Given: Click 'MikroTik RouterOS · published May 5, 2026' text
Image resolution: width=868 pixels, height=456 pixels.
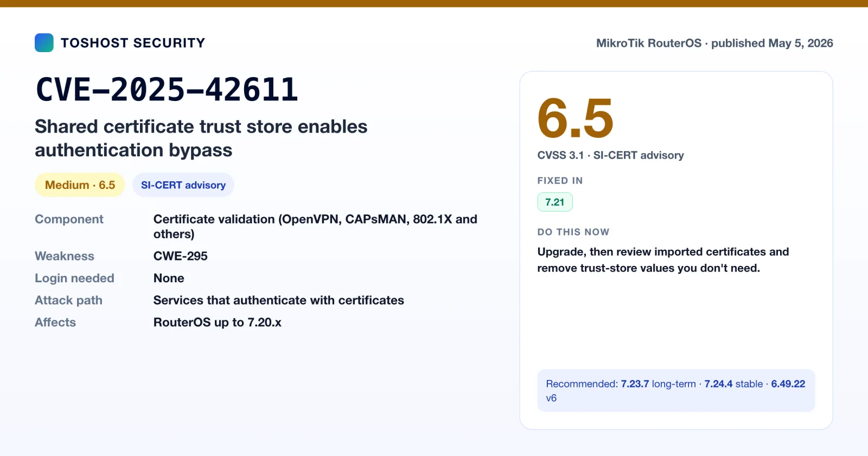Looking at the screenshot, I should click(714, 43).
